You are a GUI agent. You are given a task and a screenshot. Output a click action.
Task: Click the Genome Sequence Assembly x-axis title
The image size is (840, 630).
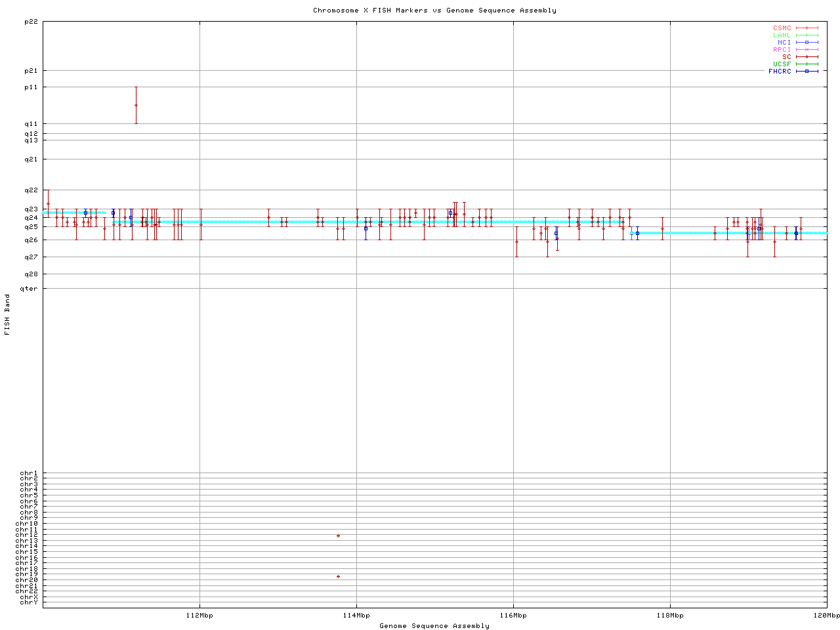[x=434, y=626]
